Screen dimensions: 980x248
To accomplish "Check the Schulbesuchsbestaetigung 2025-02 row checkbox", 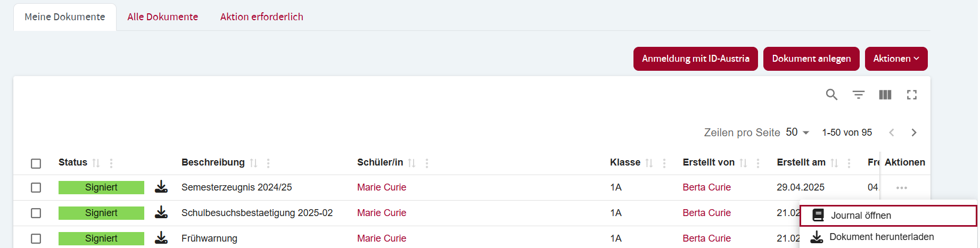I will [36, 213].
